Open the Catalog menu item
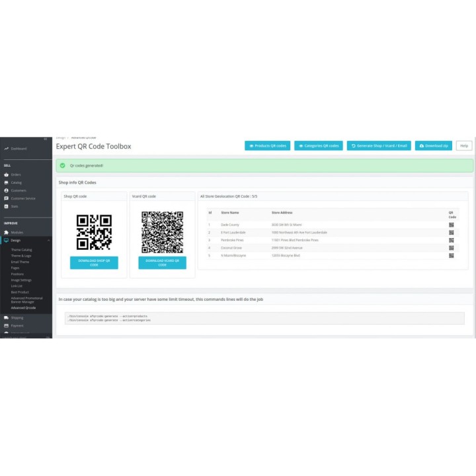Viewport: 476px width, 476px height. pos(17,182)
